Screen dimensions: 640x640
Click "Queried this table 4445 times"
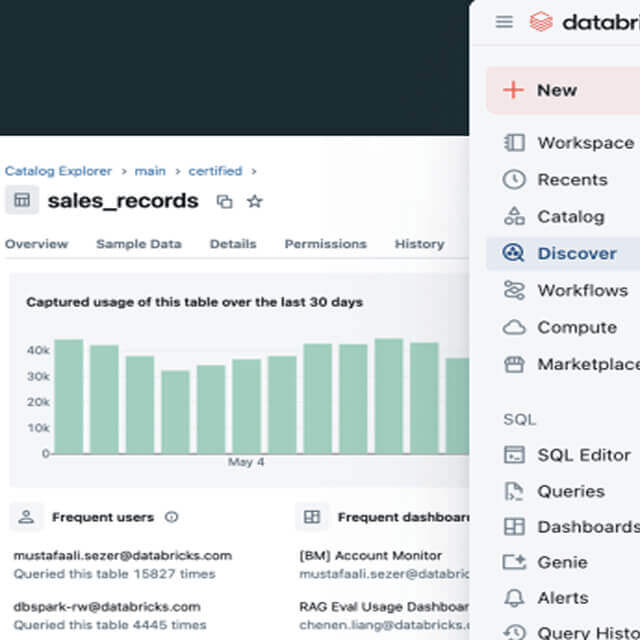tap(110, 625)
